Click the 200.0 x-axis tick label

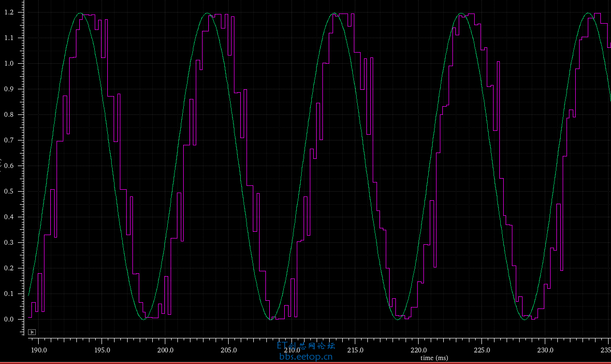[x=165, y=350]
